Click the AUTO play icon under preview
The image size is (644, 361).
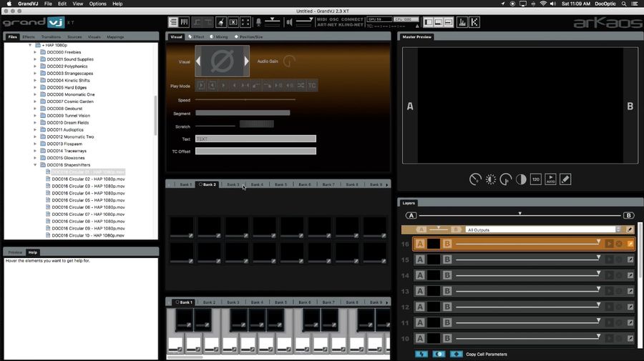click(550, 179)
